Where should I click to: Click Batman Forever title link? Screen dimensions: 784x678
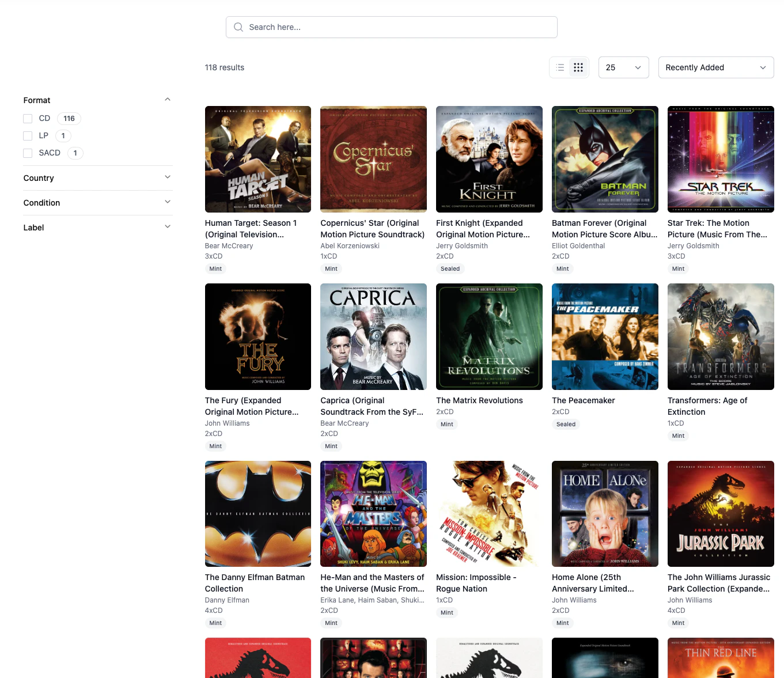pyautogui.click(x=604, y=229)
